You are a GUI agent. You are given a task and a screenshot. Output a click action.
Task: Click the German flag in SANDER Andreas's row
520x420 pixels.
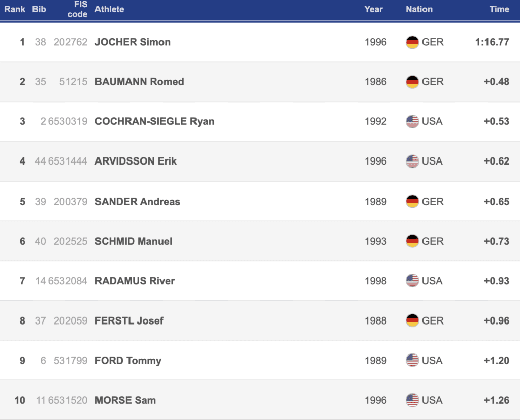[412, 201]
